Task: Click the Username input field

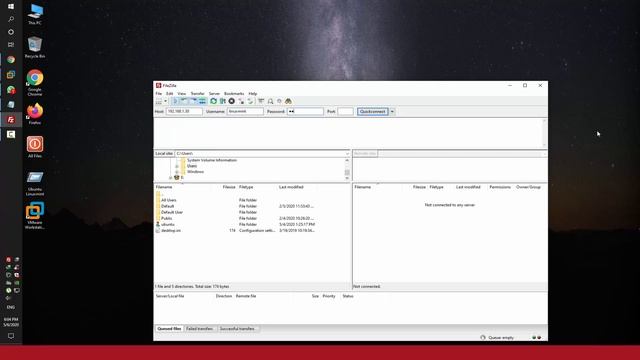Action: (245, 111)
